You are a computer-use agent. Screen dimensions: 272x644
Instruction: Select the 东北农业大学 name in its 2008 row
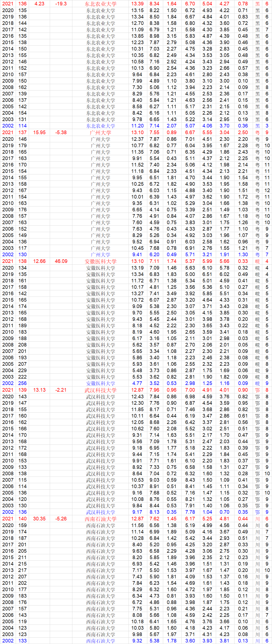tap(101, 87)
